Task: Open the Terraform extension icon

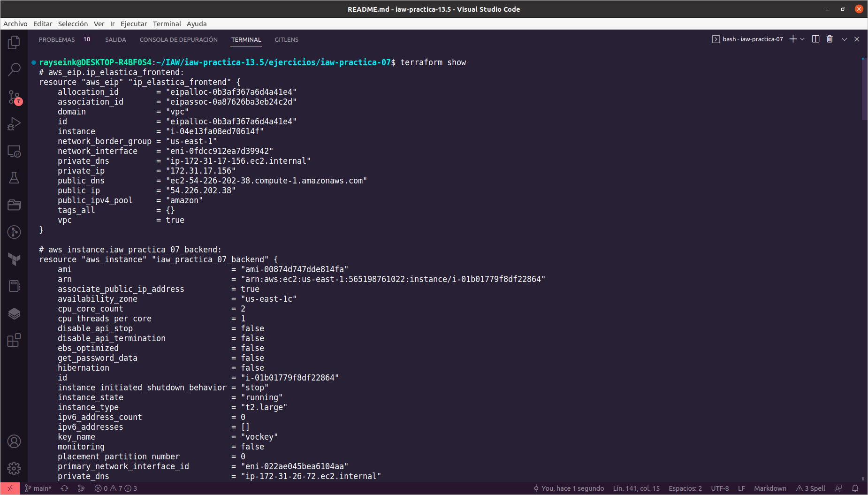Action: click(14, 259)
